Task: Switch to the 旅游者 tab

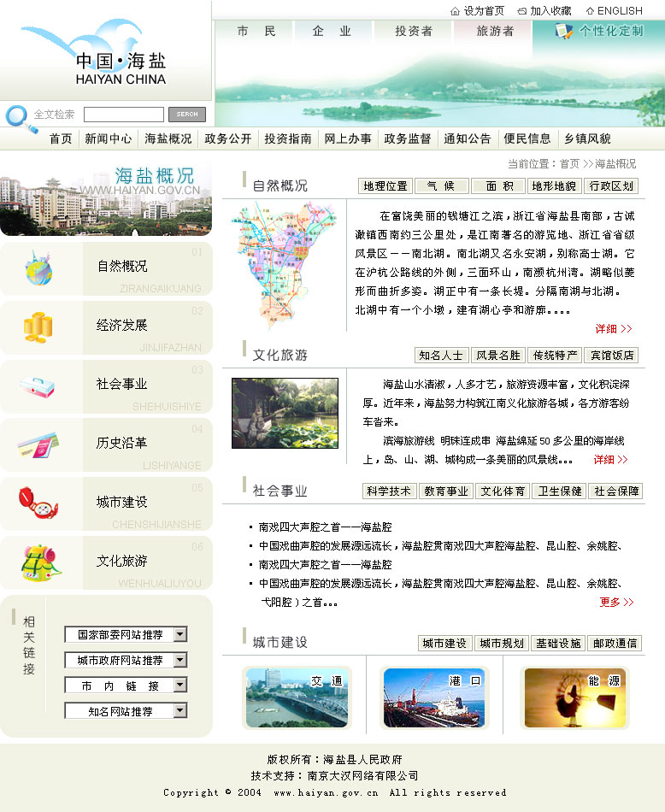Action: click(495, 32)
